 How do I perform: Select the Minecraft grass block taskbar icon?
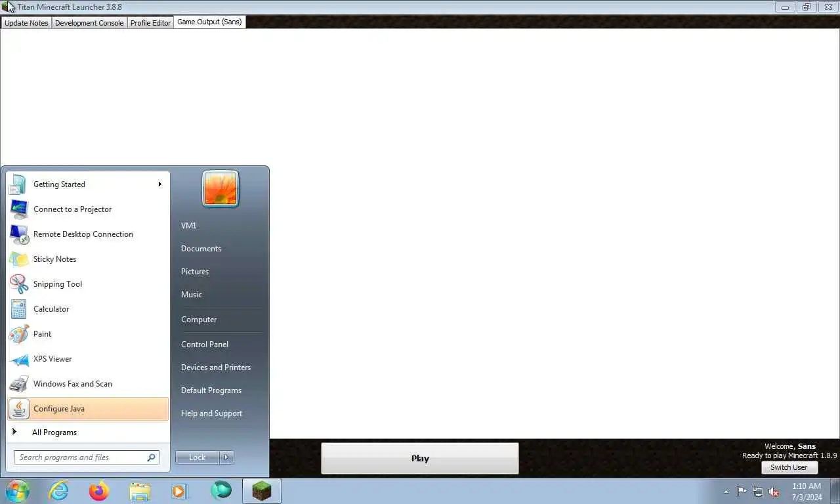[262, 491]
